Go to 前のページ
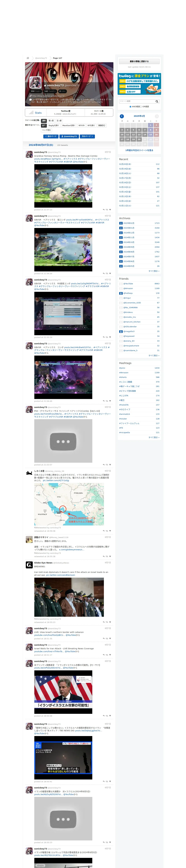Viewport: 186px width, 868px height. click(51, 136)
